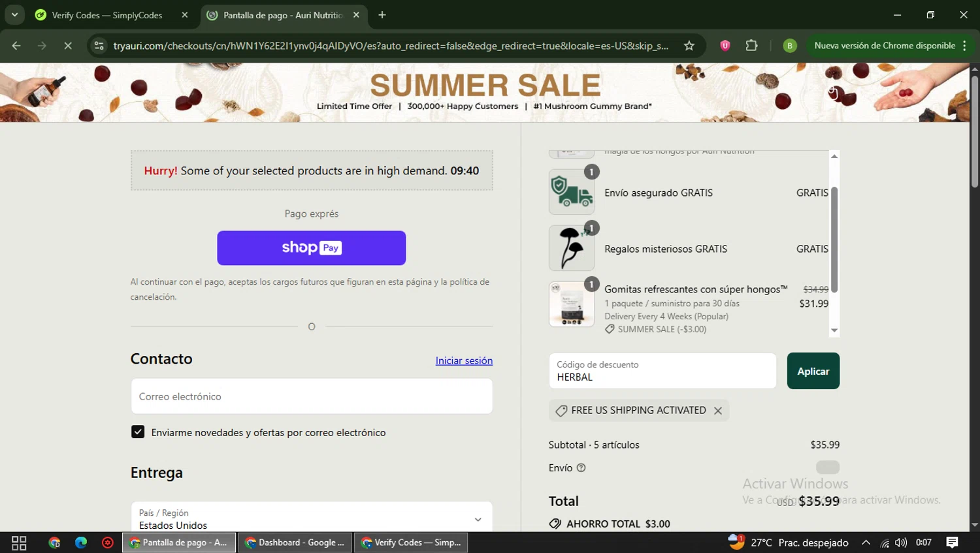This screenshot has height=553, width=980.
Task: Open the volume speaker tray icon
Action: pos(901,543)
